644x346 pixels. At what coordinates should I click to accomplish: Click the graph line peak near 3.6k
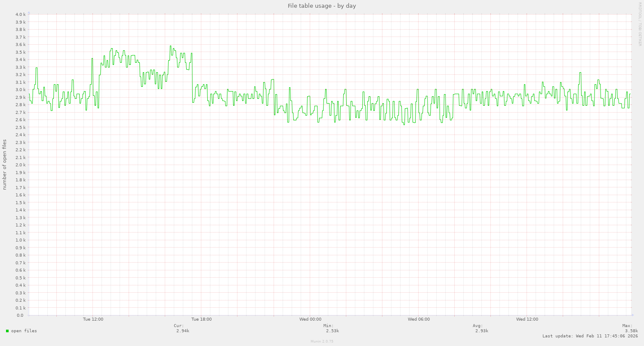click(171, 45)
